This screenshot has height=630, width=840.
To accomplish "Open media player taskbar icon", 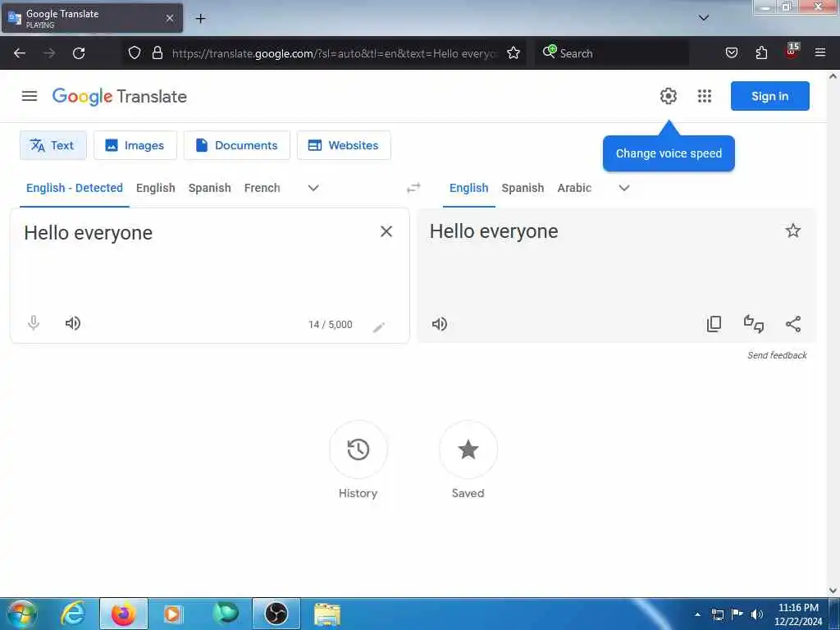I will [173, 614].
